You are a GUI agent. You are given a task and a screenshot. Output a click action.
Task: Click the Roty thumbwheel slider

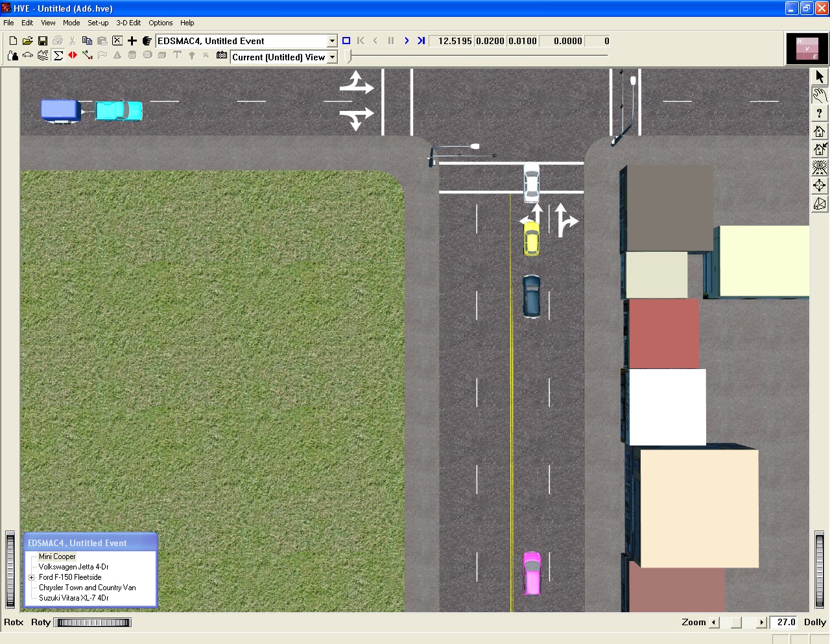coord(93,623)
